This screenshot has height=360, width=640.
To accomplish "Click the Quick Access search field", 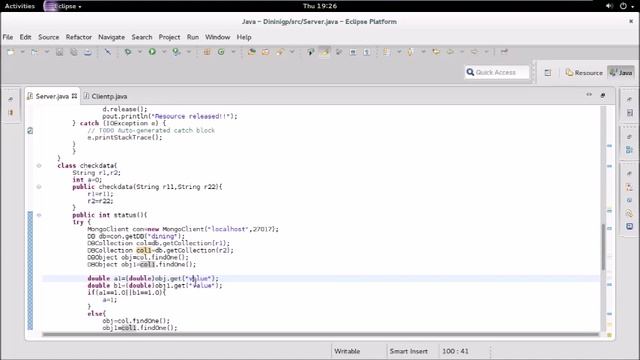I will click(x=497, y=73).
